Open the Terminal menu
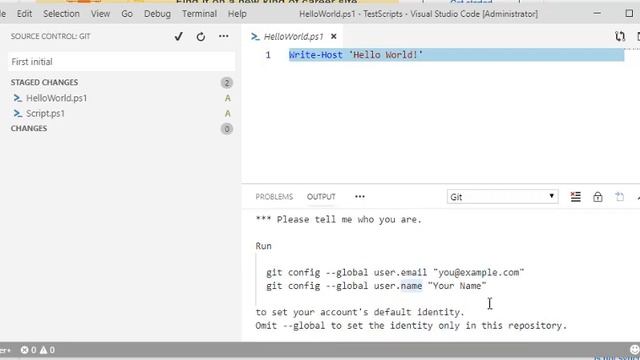The width and height of the screenshot is (640, 360). (199, 14)
